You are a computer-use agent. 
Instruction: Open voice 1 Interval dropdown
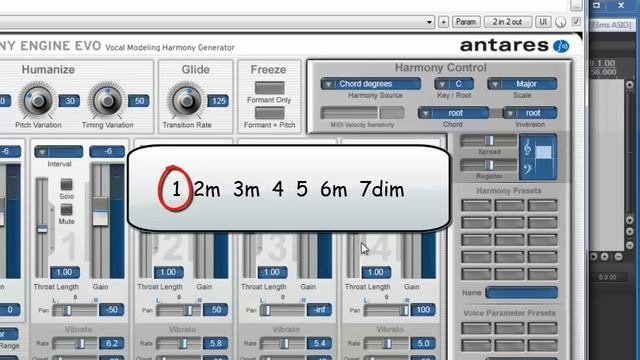pyautogui.click(x=59, y=152)
